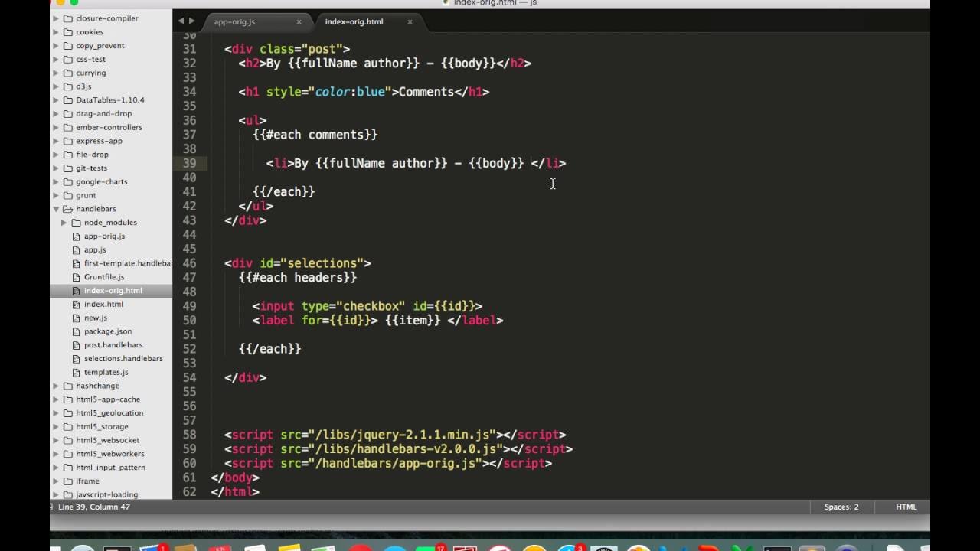Click the html5_geolocation folder icon

68,413
